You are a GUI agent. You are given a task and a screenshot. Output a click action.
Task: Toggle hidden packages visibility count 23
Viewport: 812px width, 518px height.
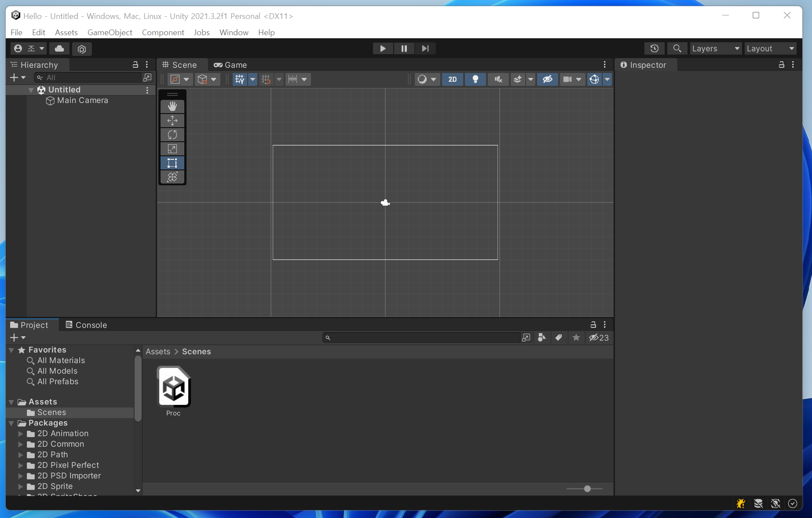pos(599,338)
